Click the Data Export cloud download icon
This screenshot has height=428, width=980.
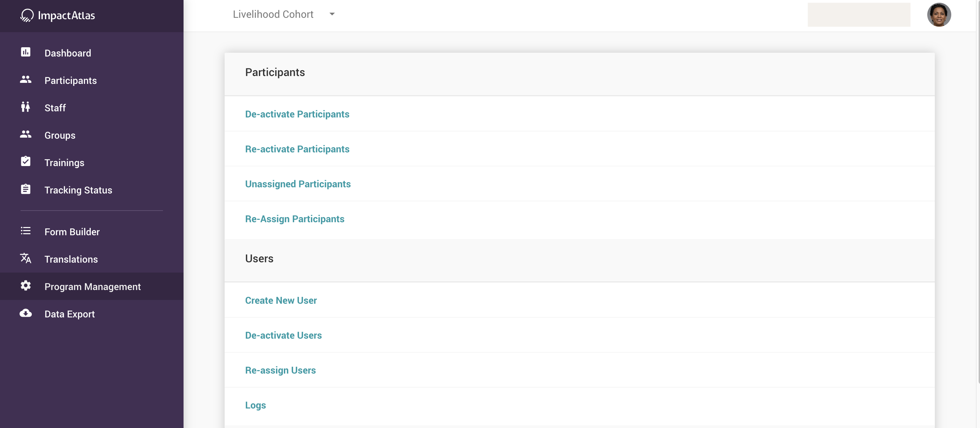(x=25, y=313)
